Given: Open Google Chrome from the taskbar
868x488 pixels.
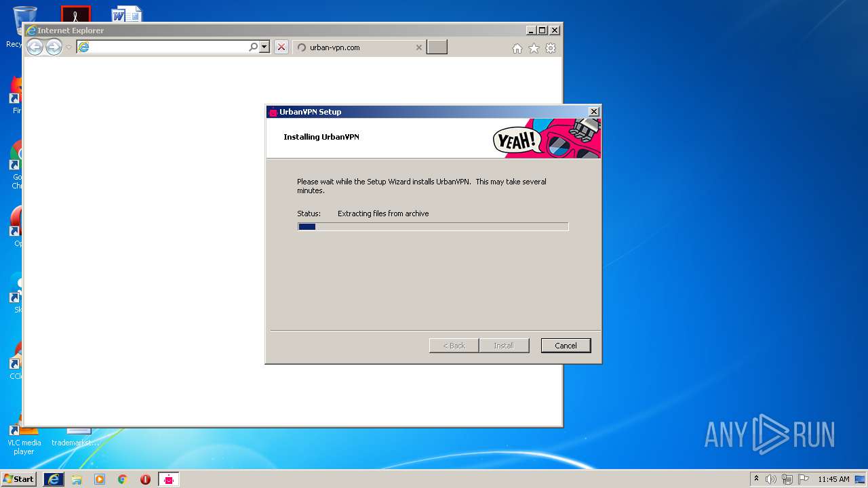Looking at the screenshot, I should 123,479.
